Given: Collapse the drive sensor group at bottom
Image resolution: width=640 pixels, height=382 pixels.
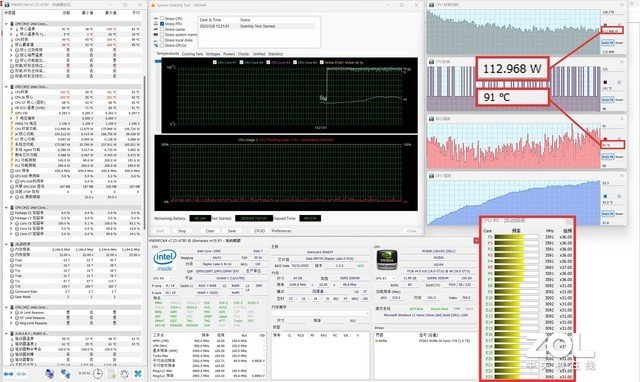Looking at the screenshot, I should point(6,333).
